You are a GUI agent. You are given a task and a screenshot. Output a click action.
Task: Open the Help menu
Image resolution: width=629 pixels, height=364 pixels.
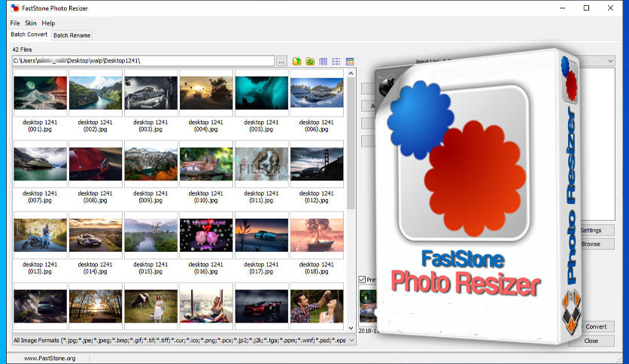click(48, 23)
